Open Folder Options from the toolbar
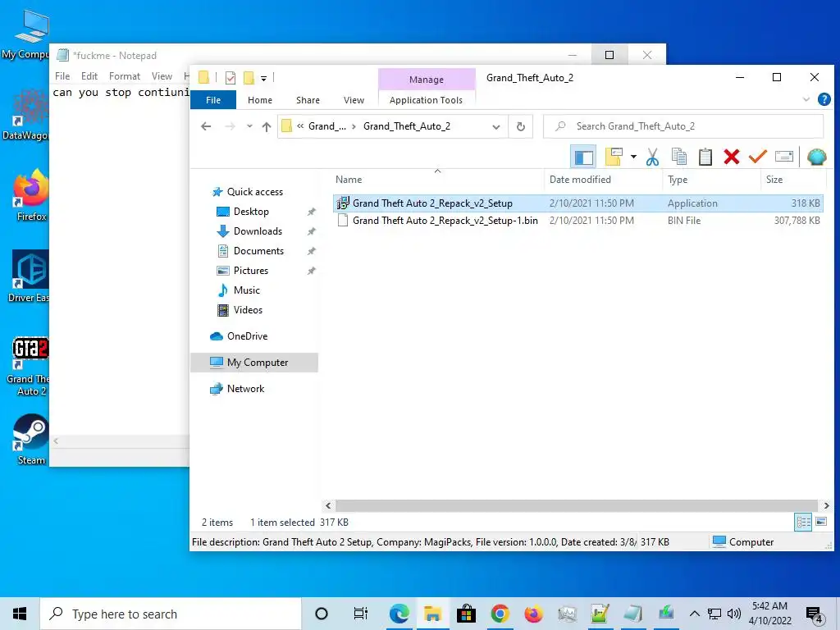The height and width of the screenshot is (630, 840). click(614, 157)
